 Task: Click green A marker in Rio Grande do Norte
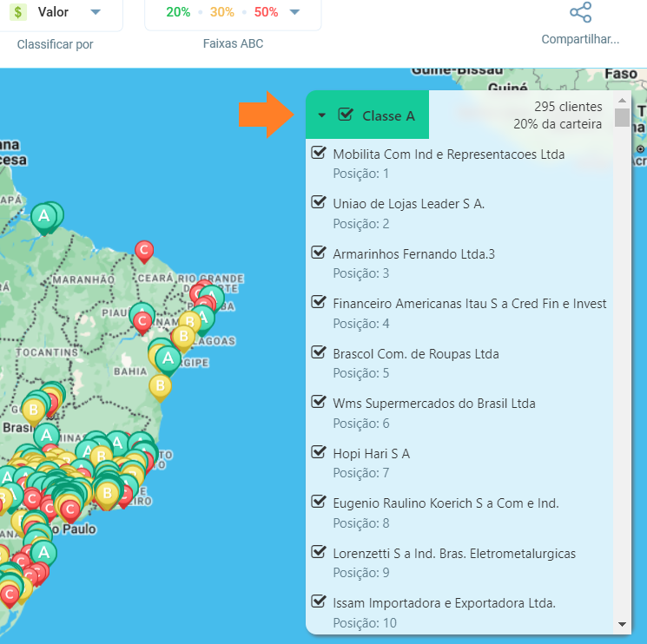[x=212, y=298]
